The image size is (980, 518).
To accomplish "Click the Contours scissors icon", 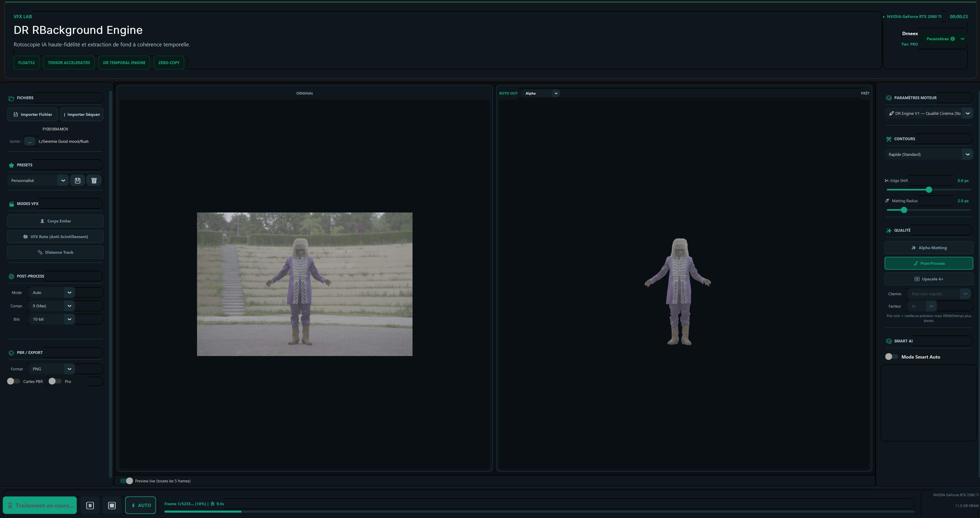I will point(889,139).
